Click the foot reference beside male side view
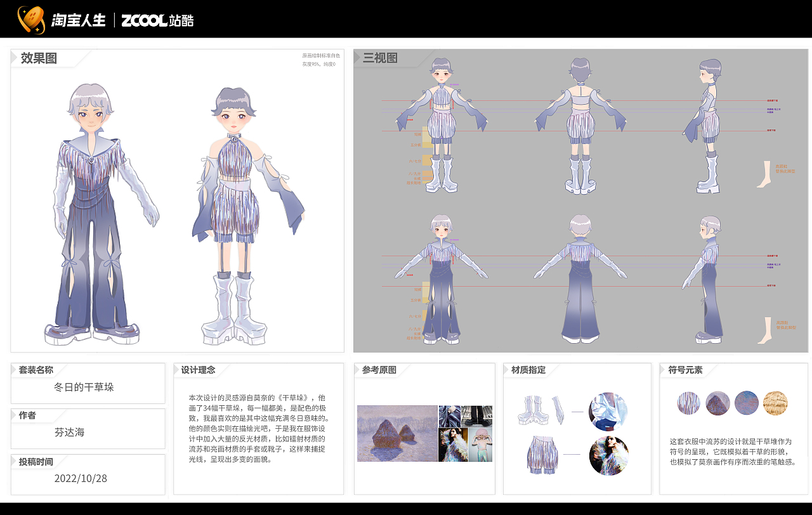Image resolution: width=812 pixels, height=515 pixels. (x=764, y=330)
